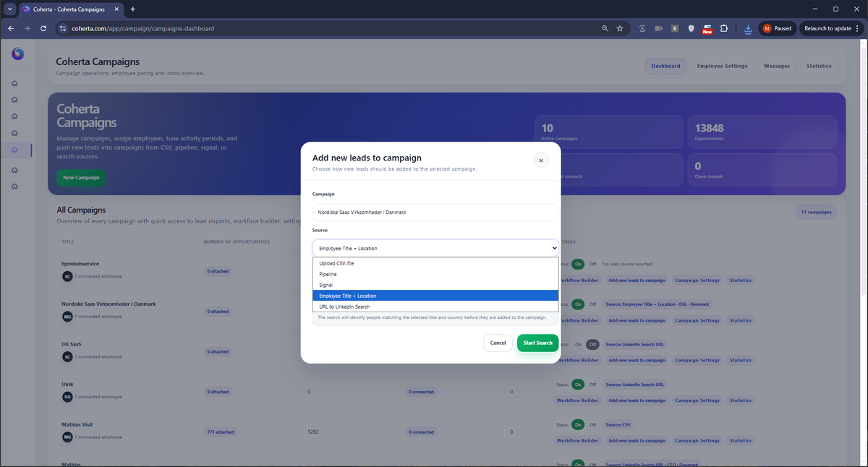Click SC avatar under Ejendomsservice
This screenshot has width=868, height=467.
click(67, 276)
